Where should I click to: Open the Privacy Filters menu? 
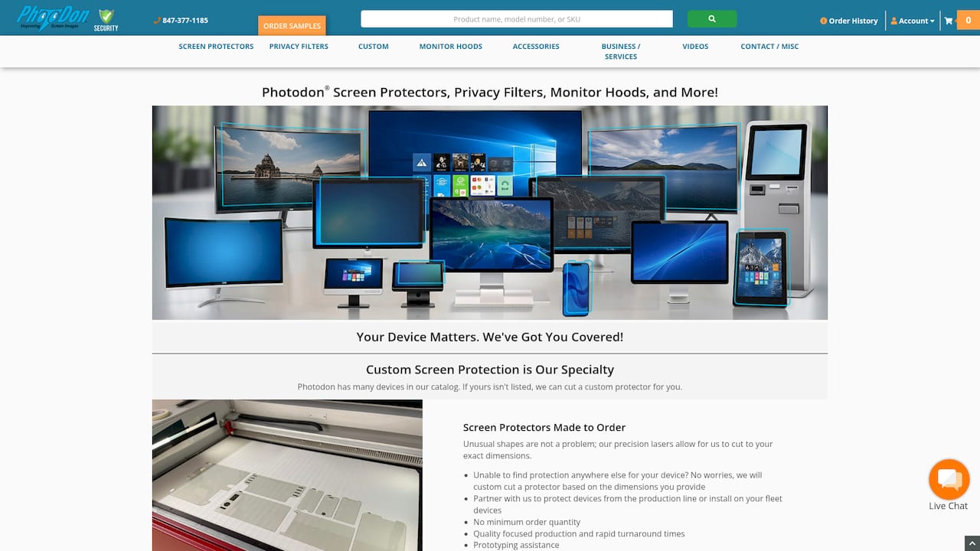[x=299, y=47]
